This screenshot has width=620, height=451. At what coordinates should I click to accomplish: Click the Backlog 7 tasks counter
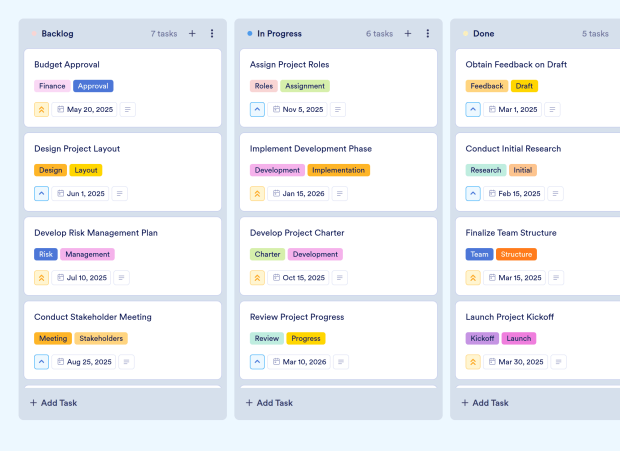[164, 34]
